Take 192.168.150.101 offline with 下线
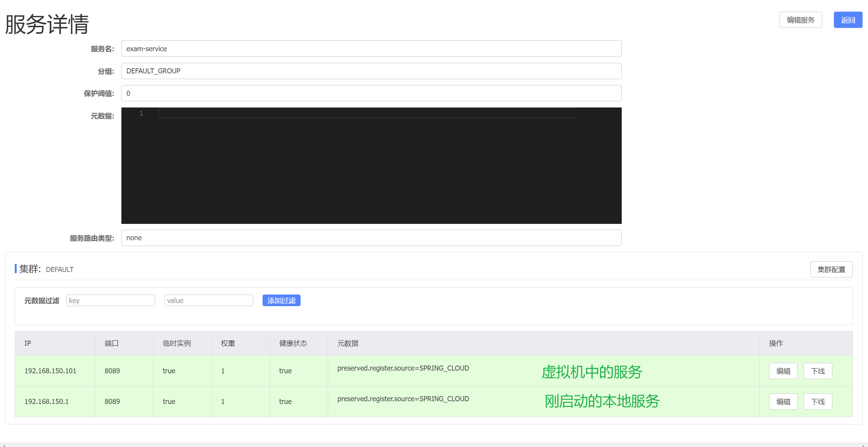Viewport: 868px width, 447px height. (x=817, y=371)
